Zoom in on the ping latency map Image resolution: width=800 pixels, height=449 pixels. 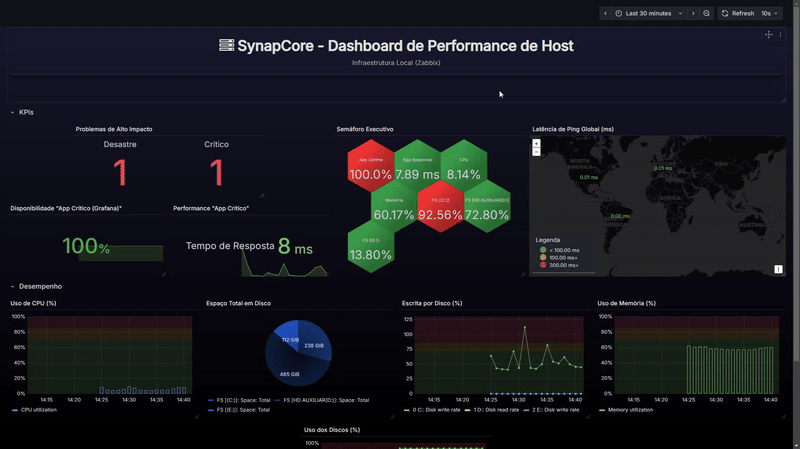(x=536, y=143)
